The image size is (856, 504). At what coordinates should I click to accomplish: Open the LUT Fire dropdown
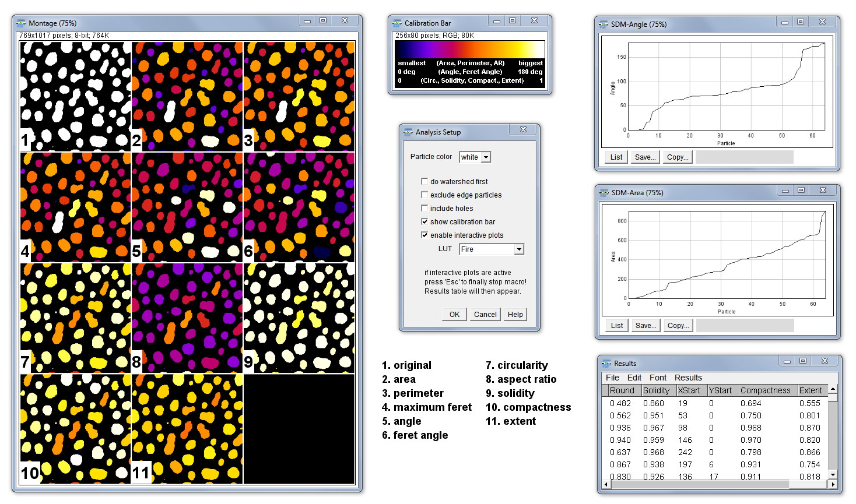[492, 249]
